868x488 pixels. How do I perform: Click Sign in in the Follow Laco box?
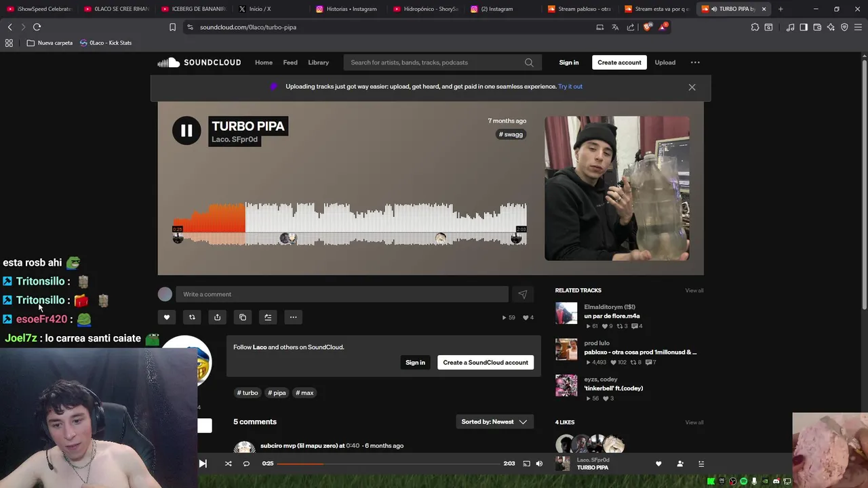[415, 363]
